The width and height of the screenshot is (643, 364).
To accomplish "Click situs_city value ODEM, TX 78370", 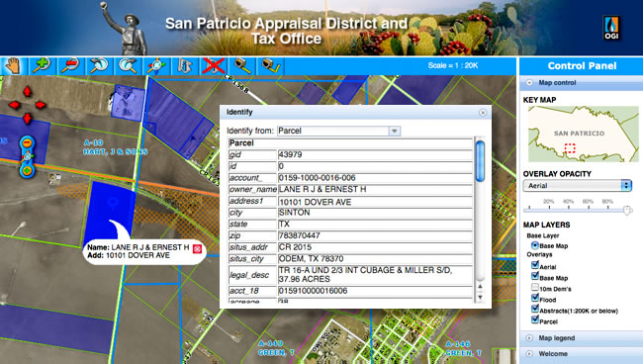I will [x=375, y=258].
